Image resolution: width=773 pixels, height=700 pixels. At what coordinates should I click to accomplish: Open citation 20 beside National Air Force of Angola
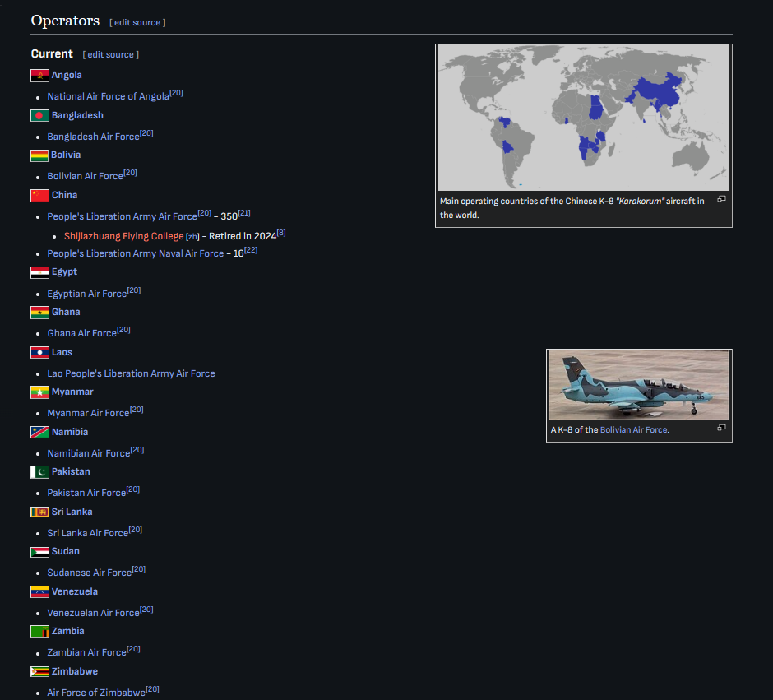176,93
